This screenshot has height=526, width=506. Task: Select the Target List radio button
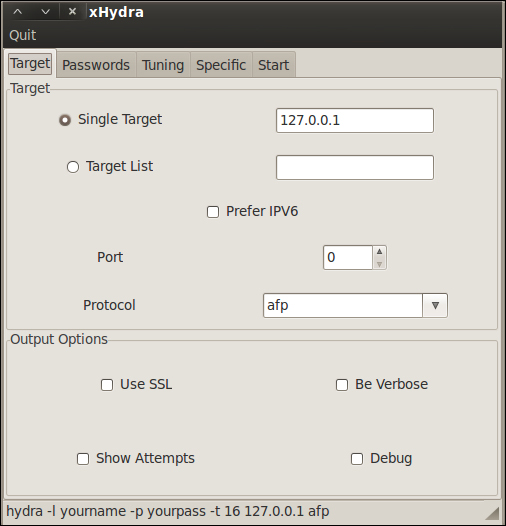click(x=73, y=167)
